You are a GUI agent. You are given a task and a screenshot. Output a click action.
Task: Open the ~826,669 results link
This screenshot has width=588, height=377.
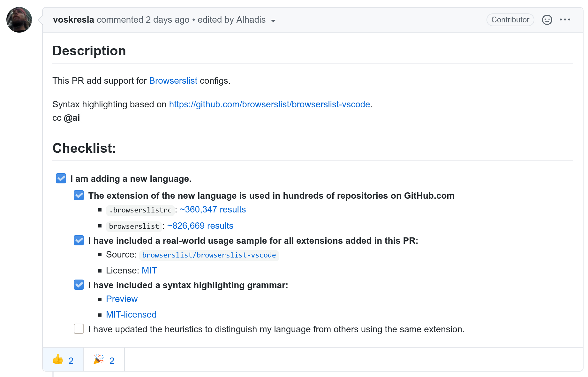pos(200,226)
